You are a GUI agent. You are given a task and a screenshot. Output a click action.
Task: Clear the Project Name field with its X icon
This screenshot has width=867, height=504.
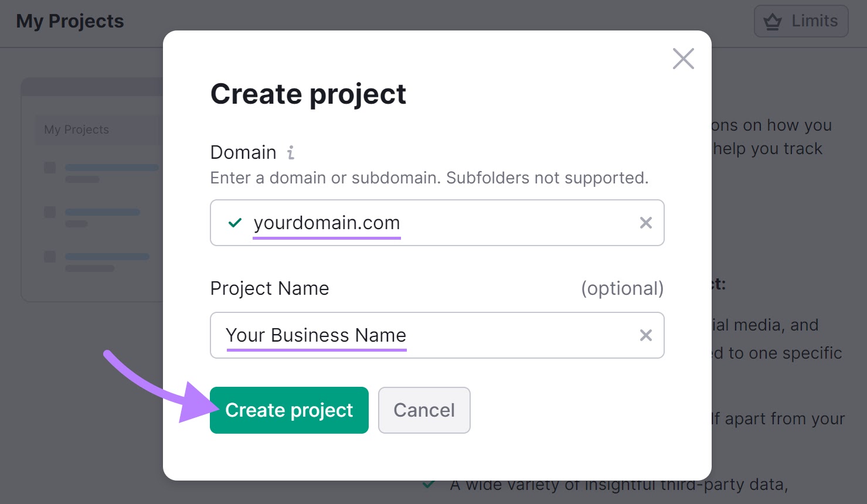[645, 335]
